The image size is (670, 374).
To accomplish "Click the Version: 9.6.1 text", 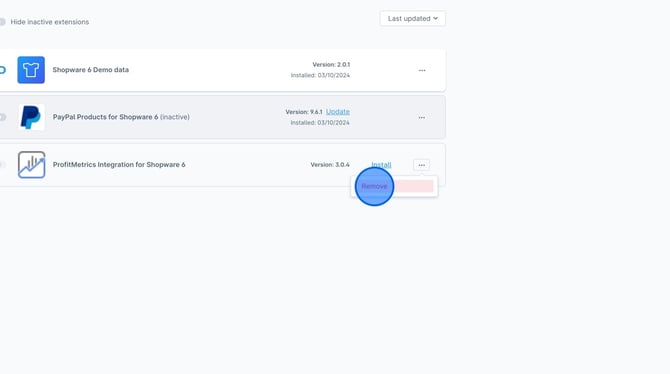I will [304, 112].
